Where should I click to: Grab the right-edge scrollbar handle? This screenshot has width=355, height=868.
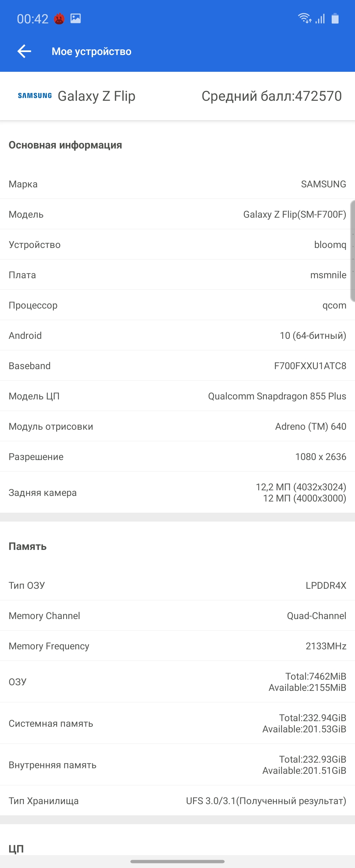click(x=353, y=251)
